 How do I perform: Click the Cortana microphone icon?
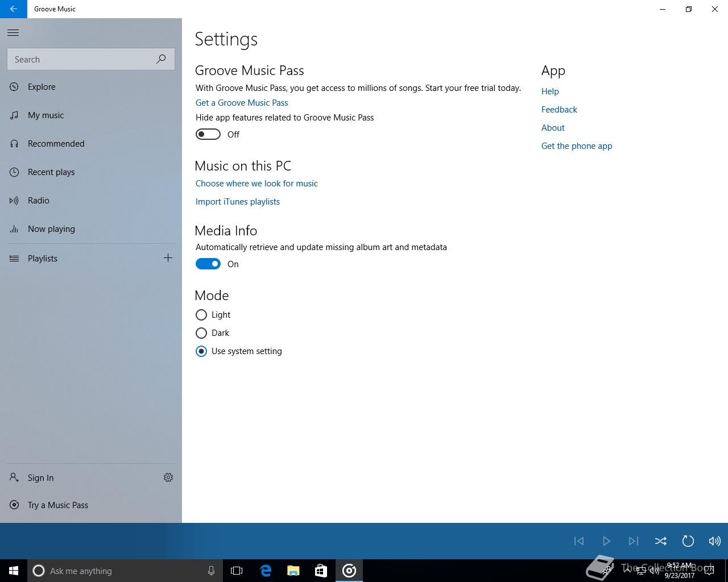211,571
